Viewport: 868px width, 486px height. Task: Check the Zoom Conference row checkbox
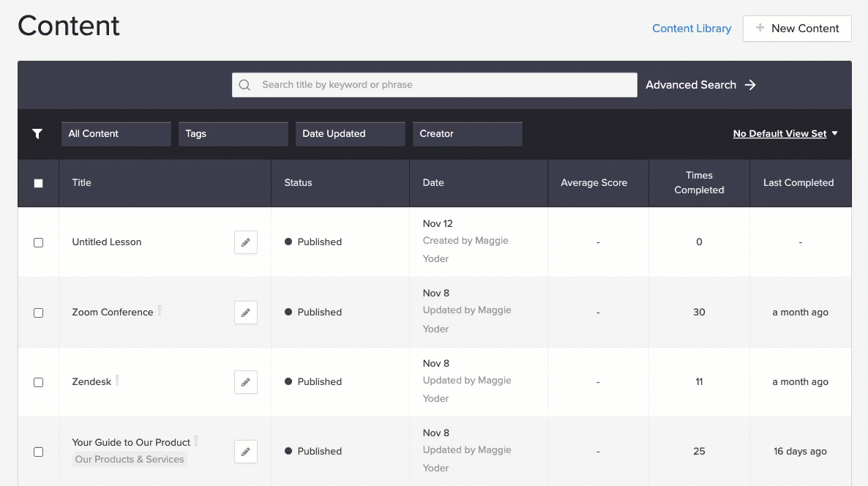point(38,313)
